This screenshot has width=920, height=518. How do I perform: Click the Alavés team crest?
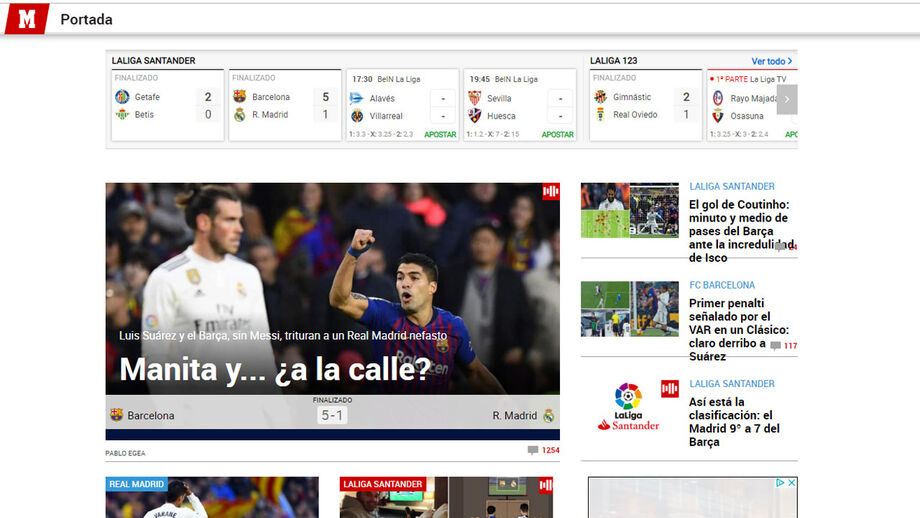click(357, 98)
